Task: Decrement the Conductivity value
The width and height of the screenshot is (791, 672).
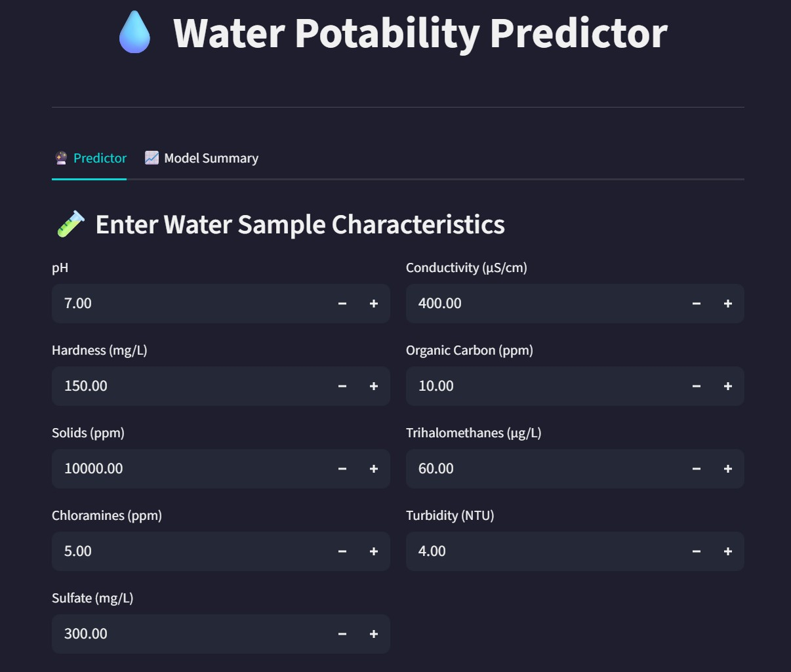Action: [x=697, y=304]
